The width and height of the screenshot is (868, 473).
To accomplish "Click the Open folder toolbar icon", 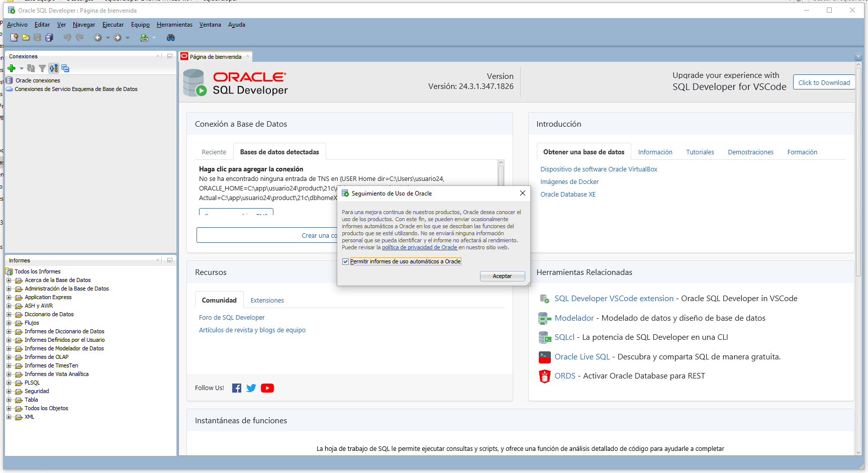I will (x=26, y=38).
